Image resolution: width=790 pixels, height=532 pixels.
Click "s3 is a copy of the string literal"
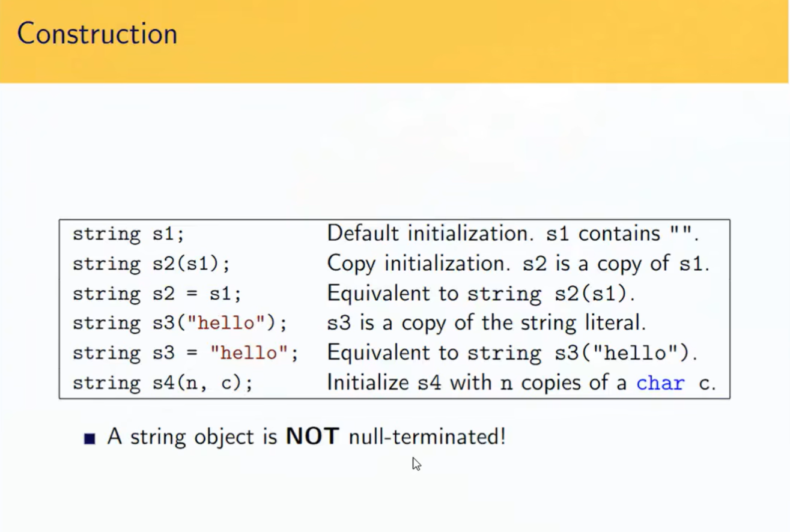click(486, 323)
